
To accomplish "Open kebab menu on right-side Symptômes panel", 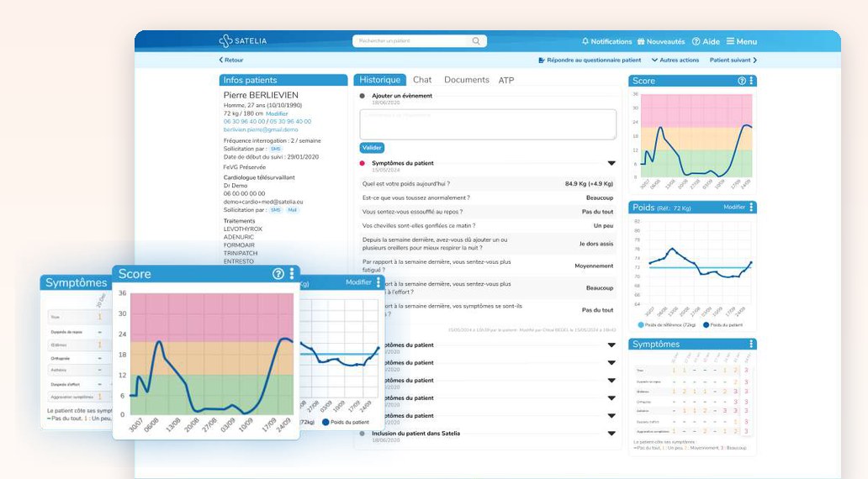I will click(x=751, y=344).
